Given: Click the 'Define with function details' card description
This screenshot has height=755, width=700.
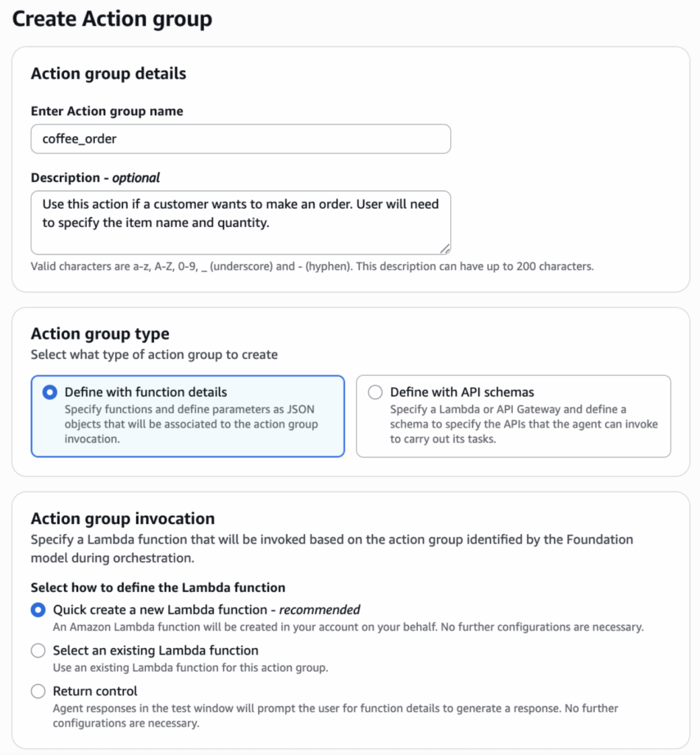Looking at the screenshot, I should tap(191, 424).
